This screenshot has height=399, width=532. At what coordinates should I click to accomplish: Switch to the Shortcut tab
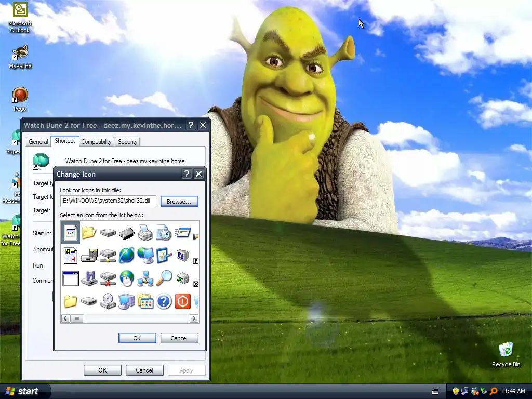[65, 141]
